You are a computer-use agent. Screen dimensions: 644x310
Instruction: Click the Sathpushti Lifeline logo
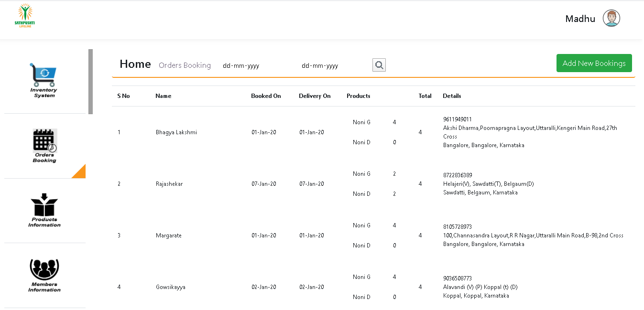click(x=24, y=16)
